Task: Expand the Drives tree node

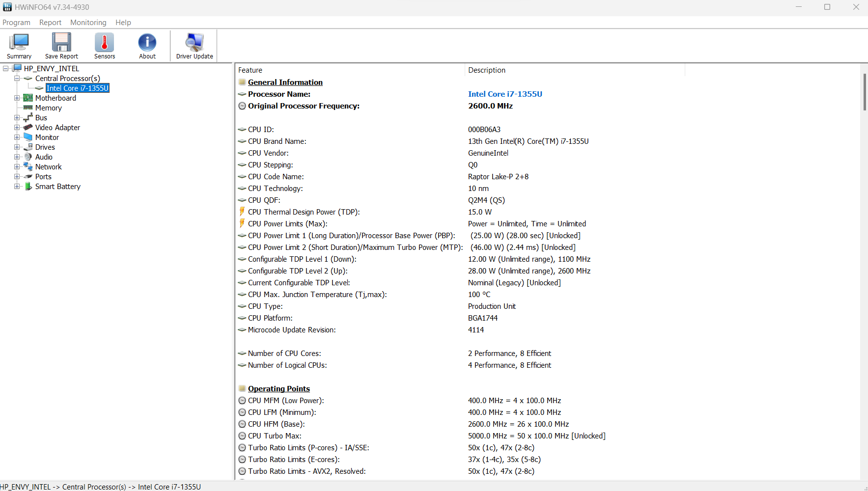Action: click(x=17, y=147)
